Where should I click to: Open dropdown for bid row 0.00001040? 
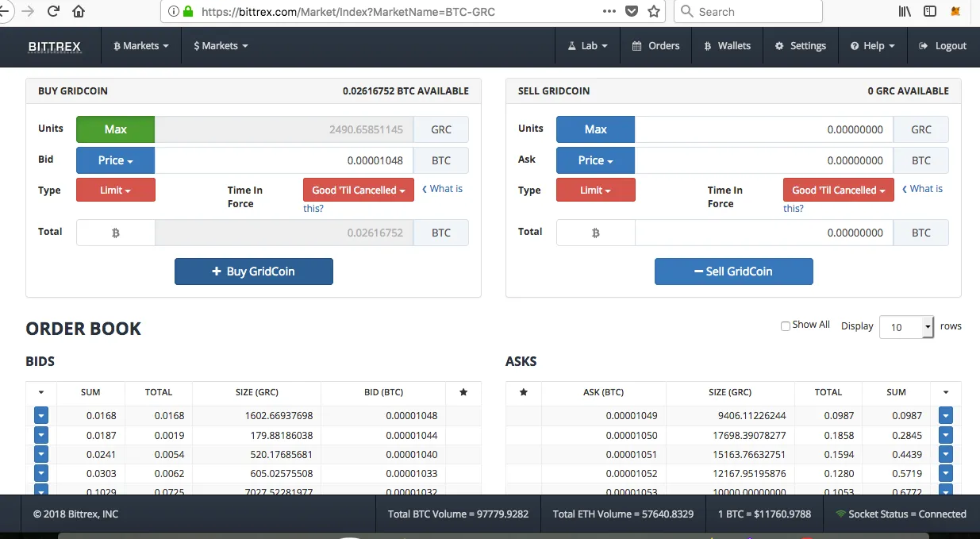click(x=41, y=454)
